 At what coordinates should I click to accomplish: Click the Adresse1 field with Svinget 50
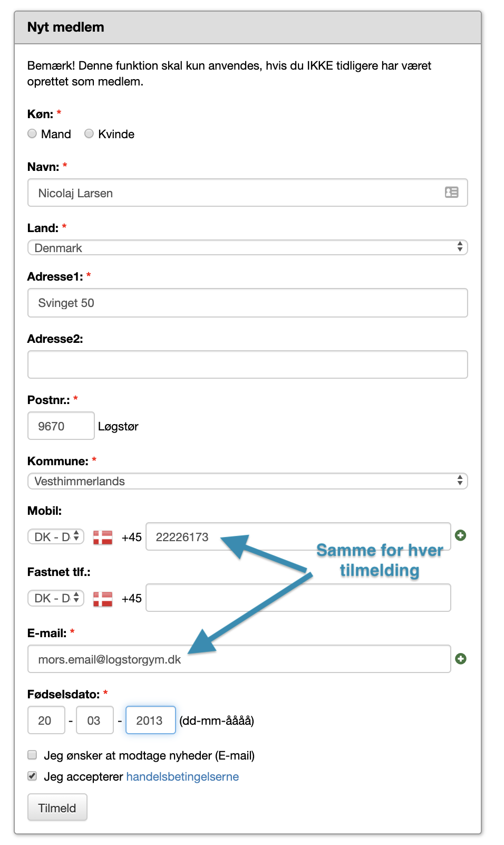click(x=247, y=303)
